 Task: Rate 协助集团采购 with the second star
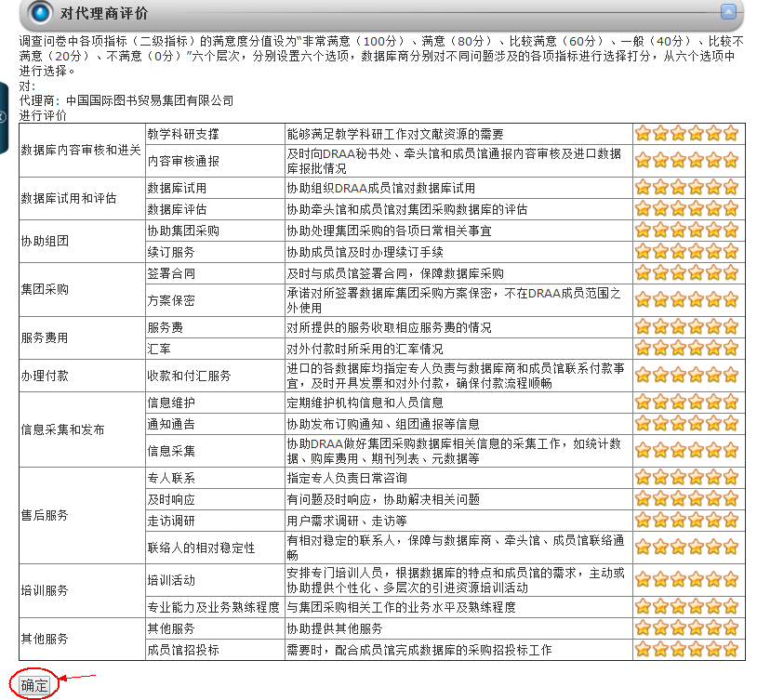(660, 231)
